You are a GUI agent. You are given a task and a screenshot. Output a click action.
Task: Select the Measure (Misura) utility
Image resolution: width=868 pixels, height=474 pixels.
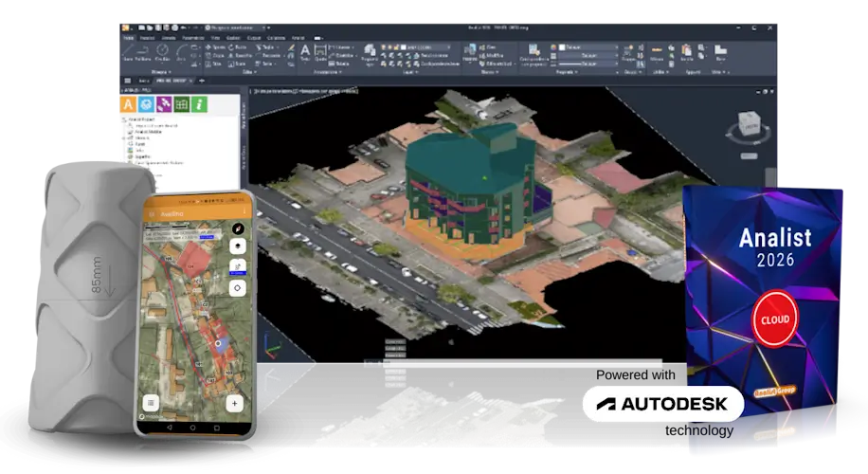pyautogui.click(x=657, y=53)
